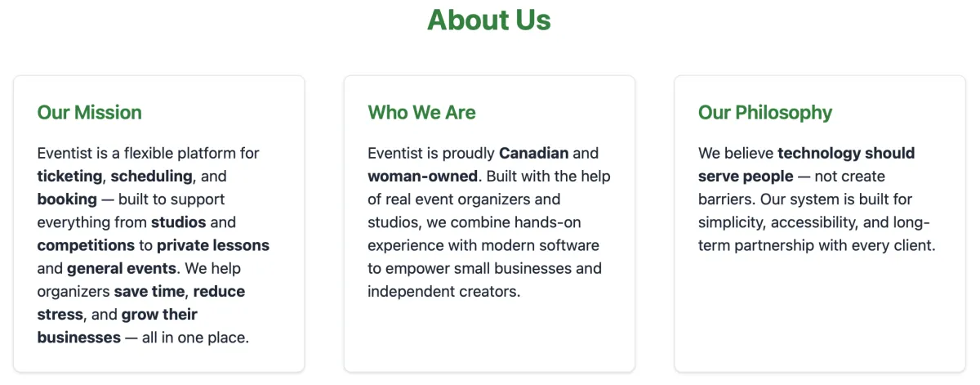Screen dimensions: 980x385
Task: Click the text independent creators
Action: (x=442, y=291)
